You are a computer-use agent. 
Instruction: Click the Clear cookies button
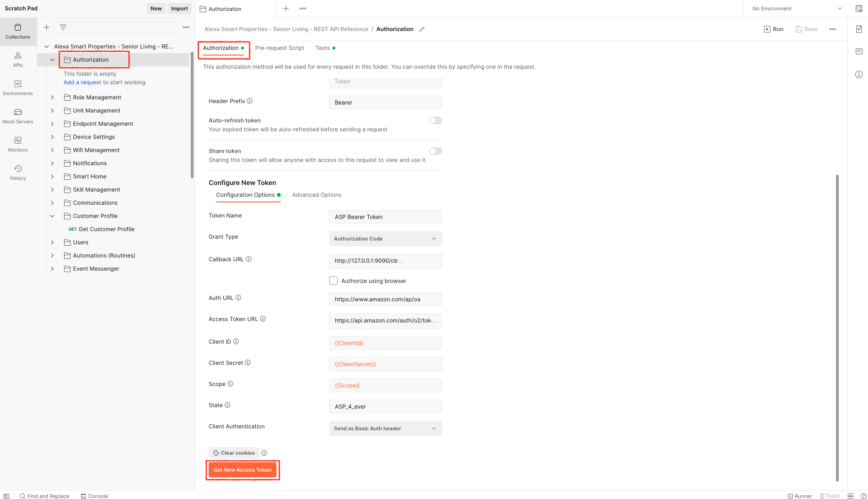234,453
